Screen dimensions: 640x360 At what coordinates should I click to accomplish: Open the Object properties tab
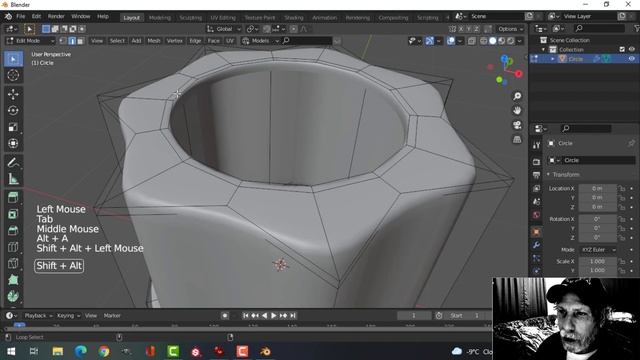tap(536, 232)
